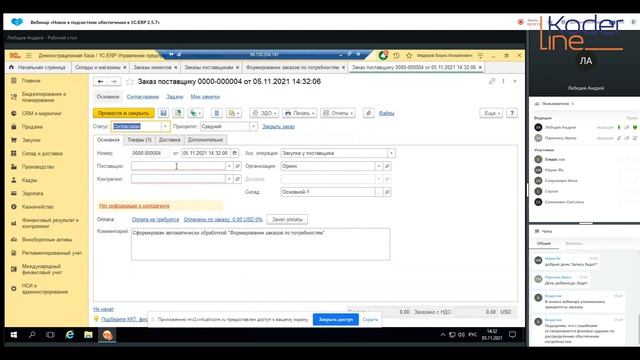Click the forward navigation arrow in document header
The image size is (640, 360).
click(114, 82)
